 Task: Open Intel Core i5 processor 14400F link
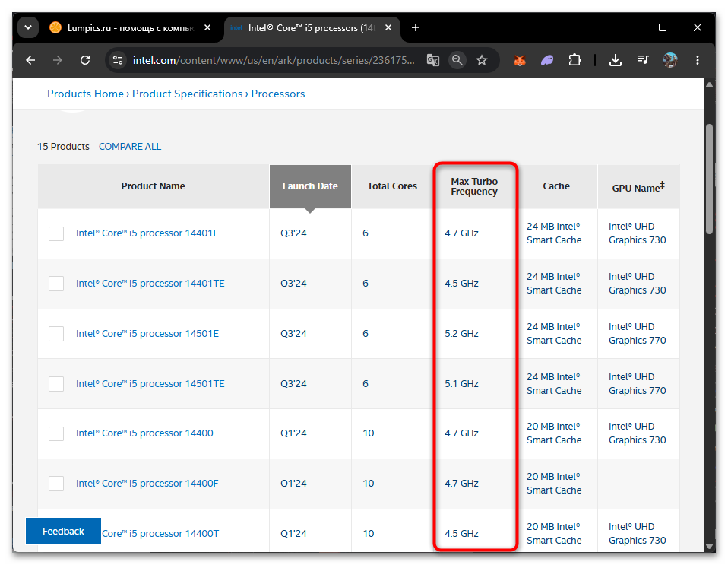147,483
